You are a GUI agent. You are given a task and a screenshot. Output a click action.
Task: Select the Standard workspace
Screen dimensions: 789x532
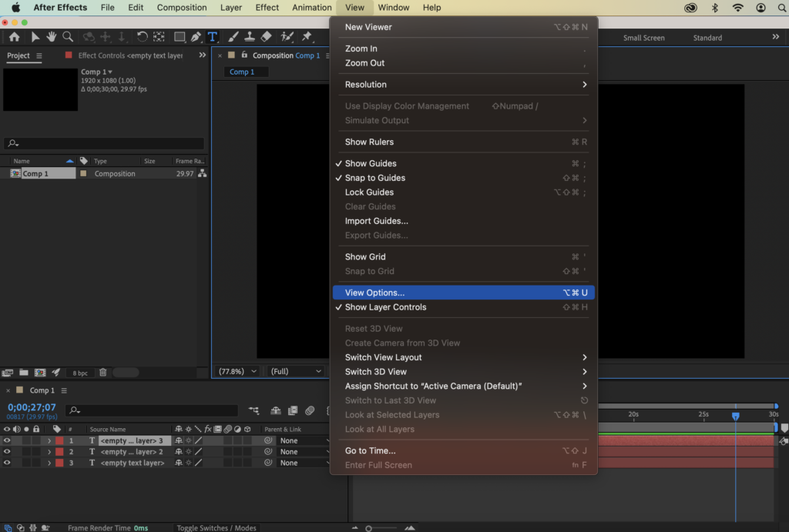707,38
